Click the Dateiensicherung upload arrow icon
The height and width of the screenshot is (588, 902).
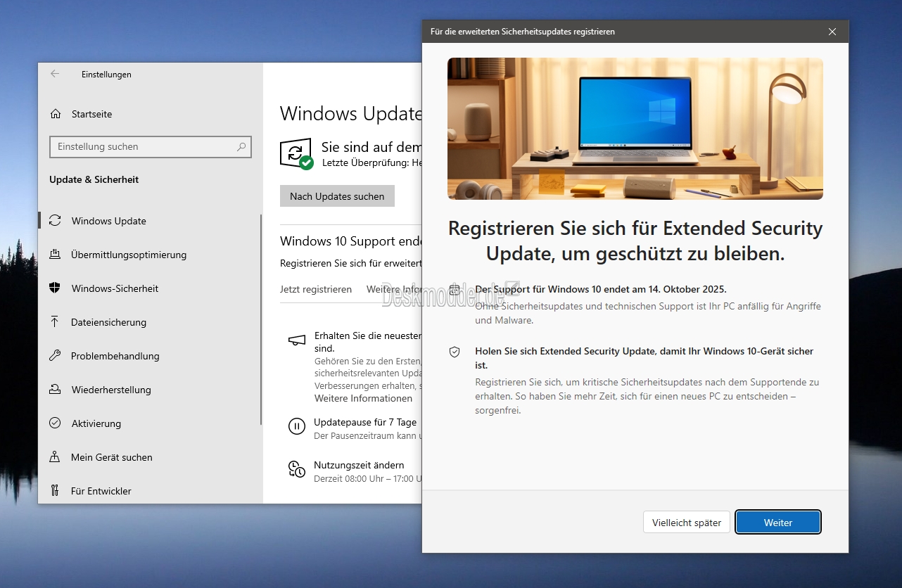[x=55, y=322]
